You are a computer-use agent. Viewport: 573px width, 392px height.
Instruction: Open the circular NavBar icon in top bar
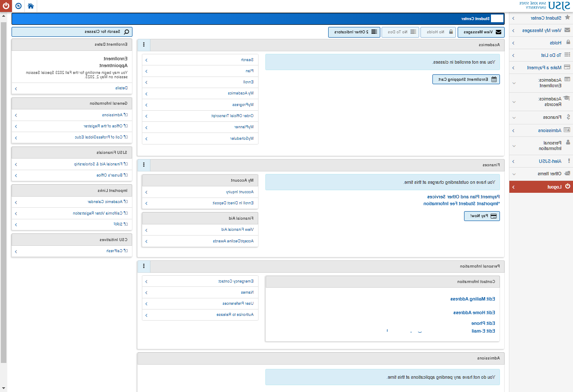click(x=18, y=6)
